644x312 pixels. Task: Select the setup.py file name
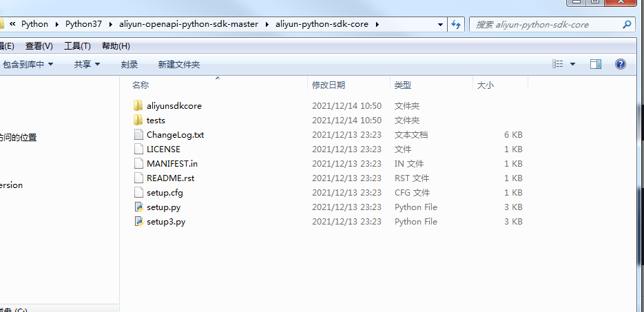(163, 207)
